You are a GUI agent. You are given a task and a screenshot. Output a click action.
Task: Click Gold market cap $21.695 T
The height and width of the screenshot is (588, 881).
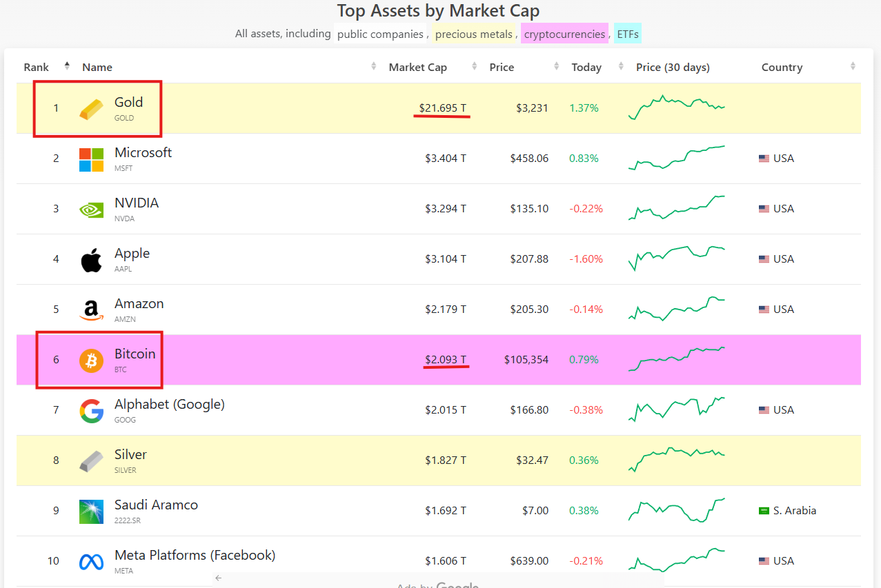click(x=442, y=108)
